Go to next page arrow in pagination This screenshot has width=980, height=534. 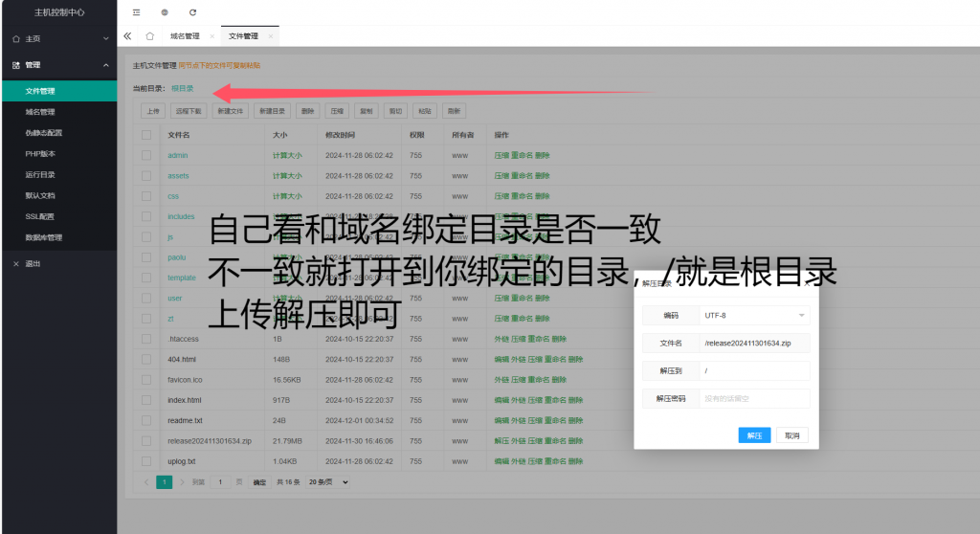182,482
